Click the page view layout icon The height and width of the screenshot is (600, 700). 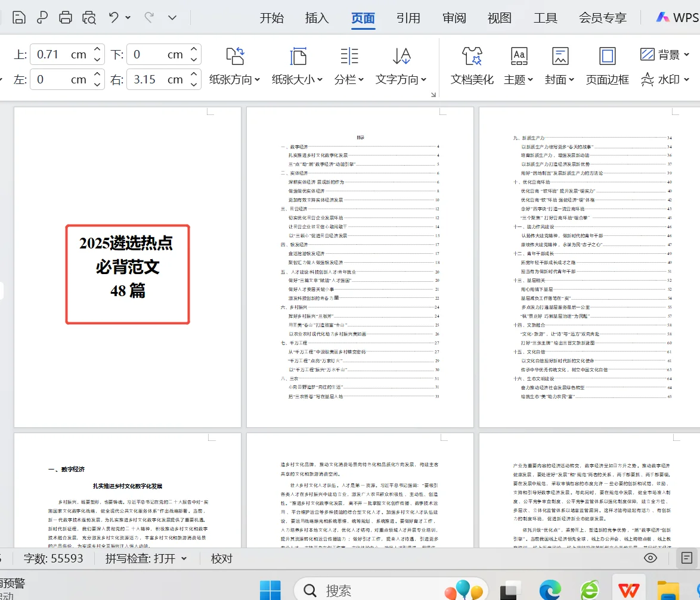pos(687,558)
